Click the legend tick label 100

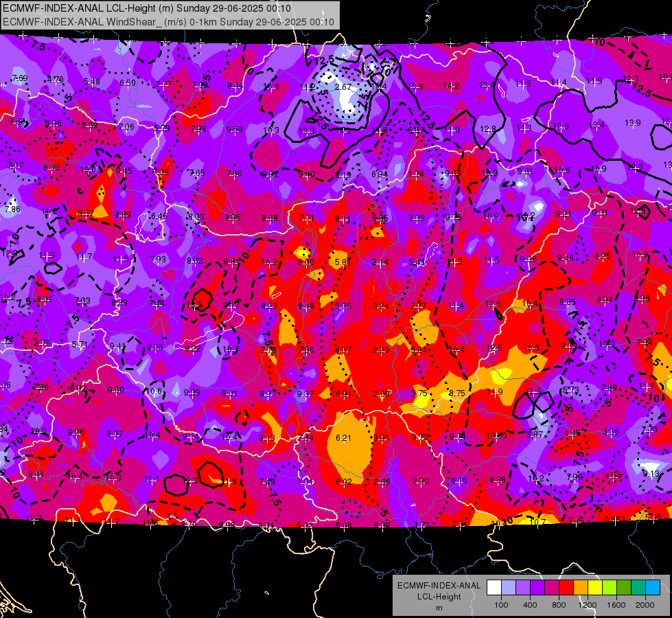click(501, 605)
